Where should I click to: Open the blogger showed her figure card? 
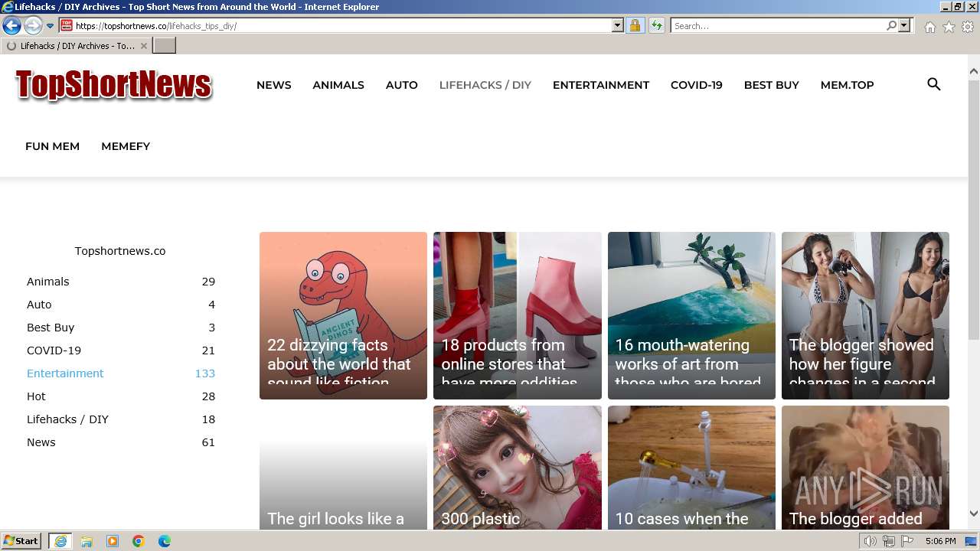coord(865,315)
